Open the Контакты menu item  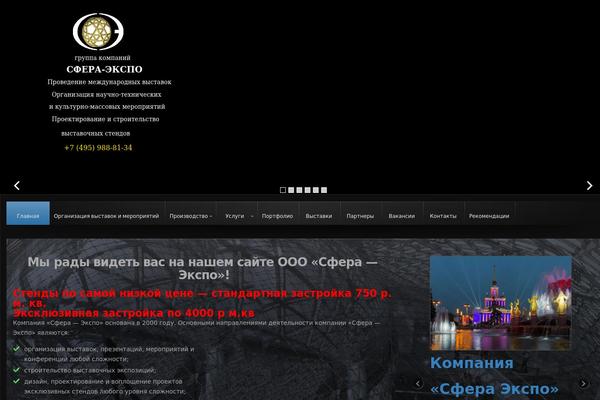click(443, 216)
